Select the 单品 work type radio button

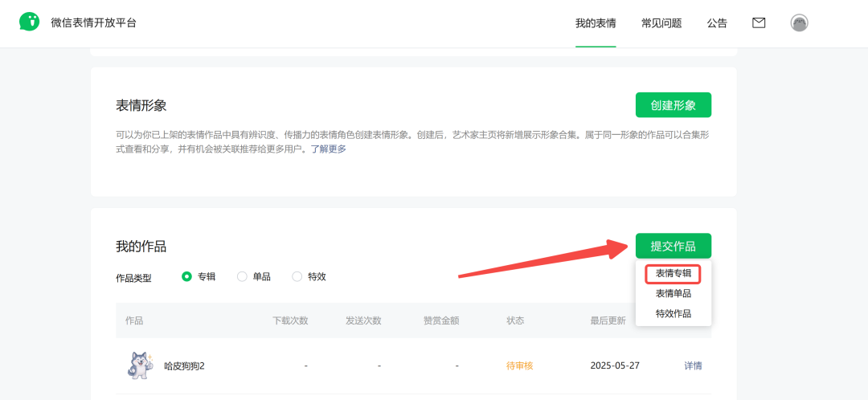tap(242, 276)
